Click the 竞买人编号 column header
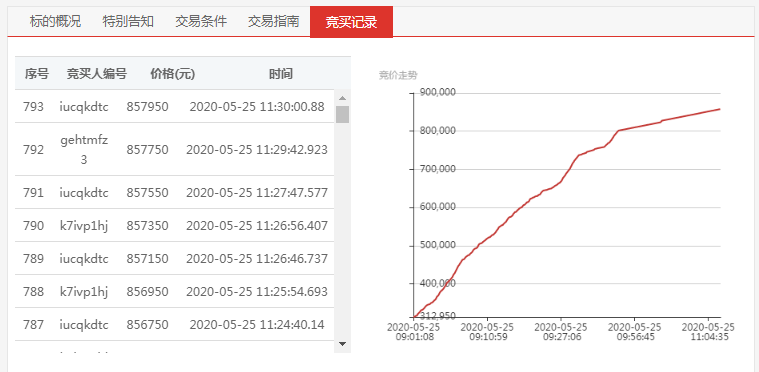 point(97,74)
